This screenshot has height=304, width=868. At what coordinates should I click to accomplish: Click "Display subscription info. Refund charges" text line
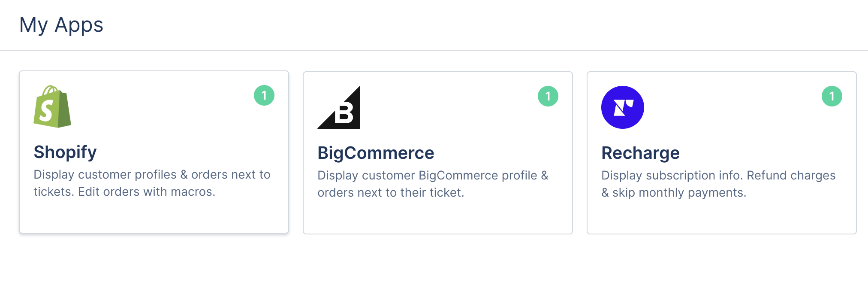tap(718, 175)
